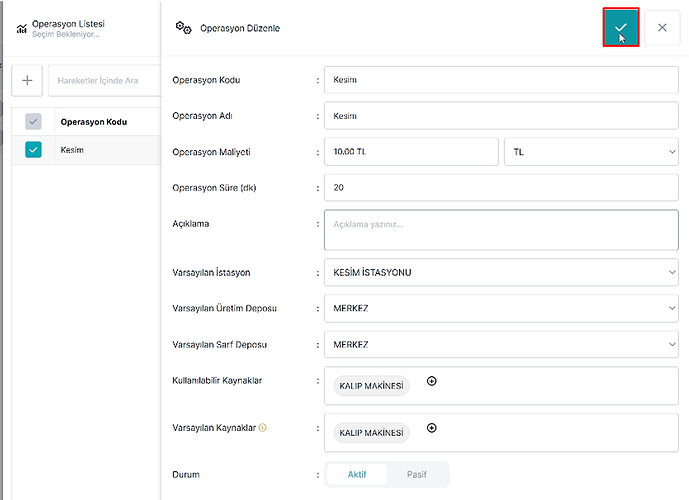Close the Operasyon Düzenle panel

[662, 28]
